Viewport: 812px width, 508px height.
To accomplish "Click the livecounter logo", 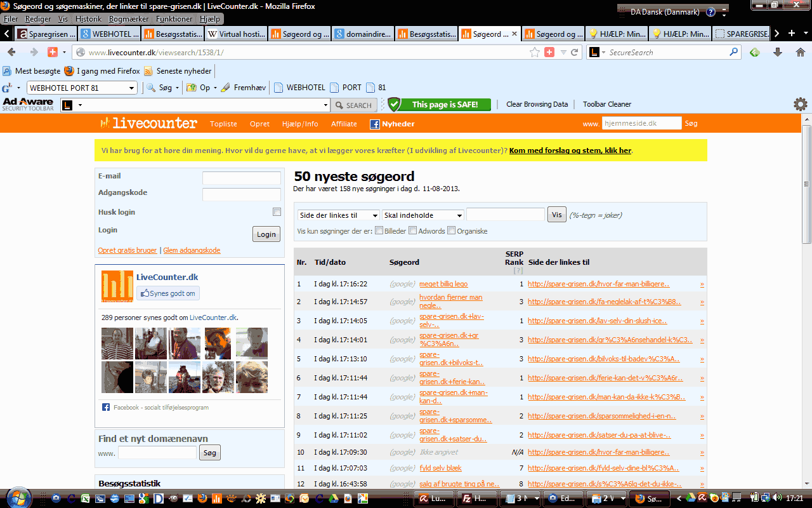I will [x=148, y=123].
